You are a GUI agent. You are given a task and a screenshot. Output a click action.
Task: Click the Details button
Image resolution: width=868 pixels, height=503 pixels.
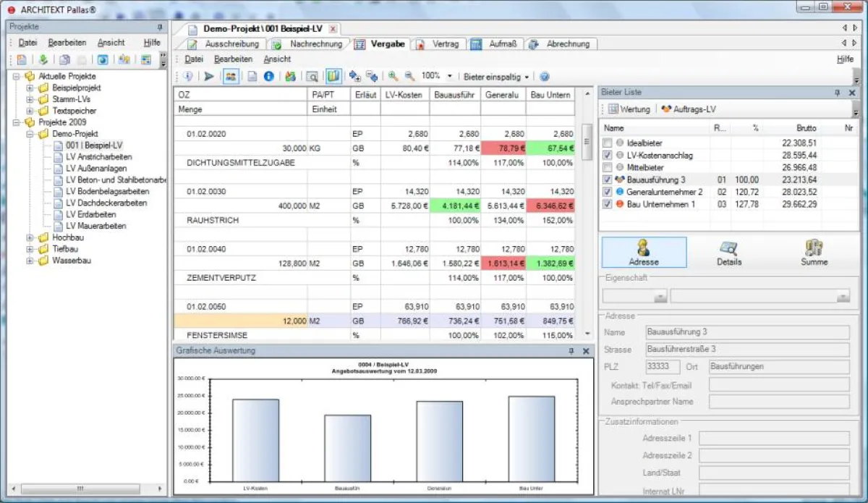[x=729, y=253]
